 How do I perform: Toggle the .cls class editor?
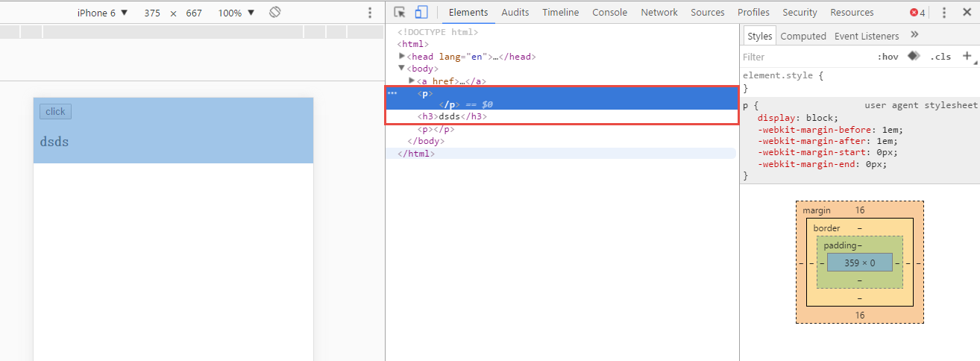[940, 57]
